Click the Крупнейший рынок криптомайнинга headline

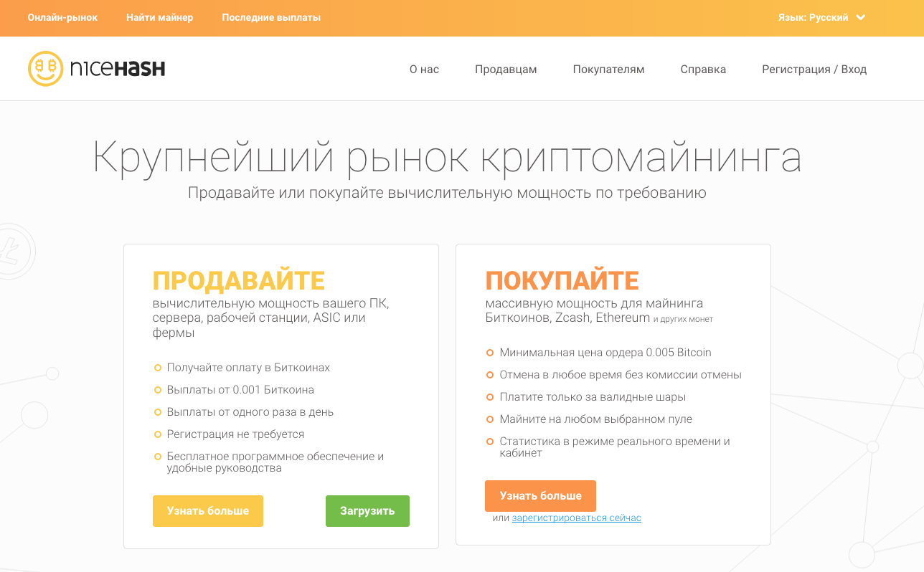click(447, 157)
